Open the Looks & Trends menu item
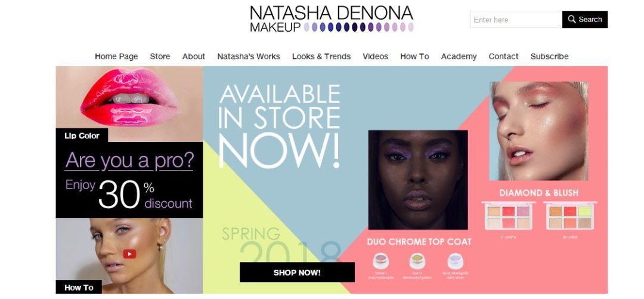Image resolution: width=644 pixels, height=299 pixels. coord(321,56)
